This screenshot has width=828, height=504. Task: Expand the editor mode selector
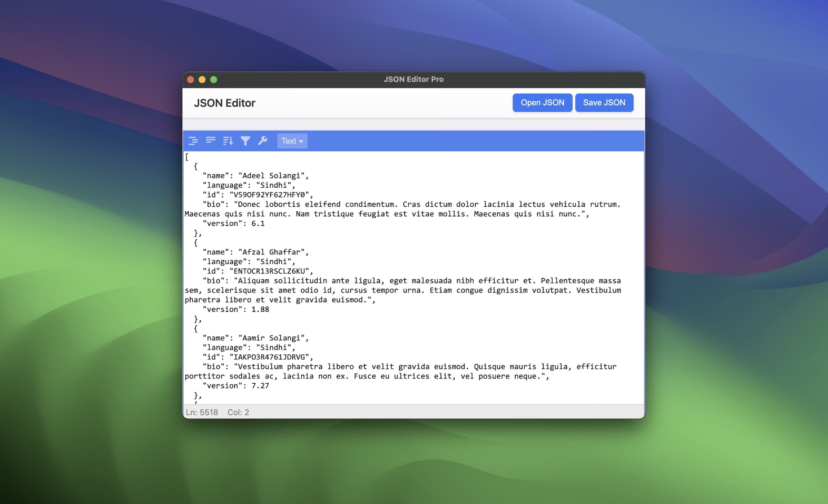(x=292, y=141)
